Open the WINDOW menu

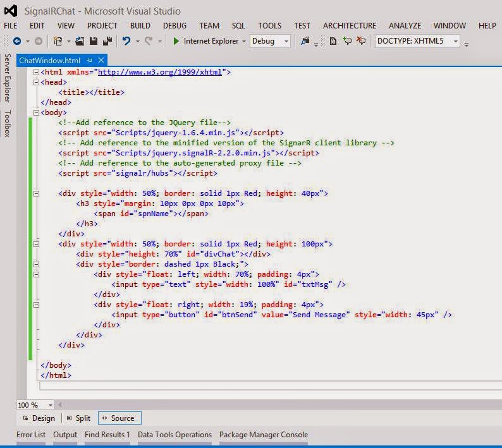(x=450, y=26)
